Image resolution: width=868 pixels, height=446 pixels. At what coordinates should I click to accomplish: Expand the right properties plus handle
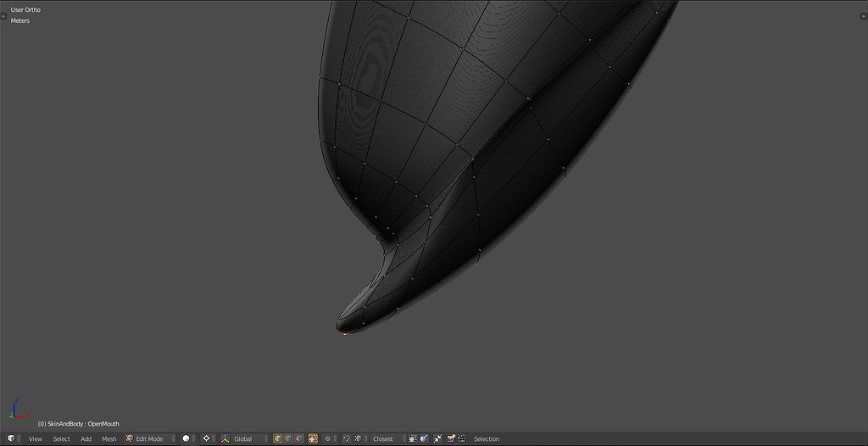click(864, 17)
